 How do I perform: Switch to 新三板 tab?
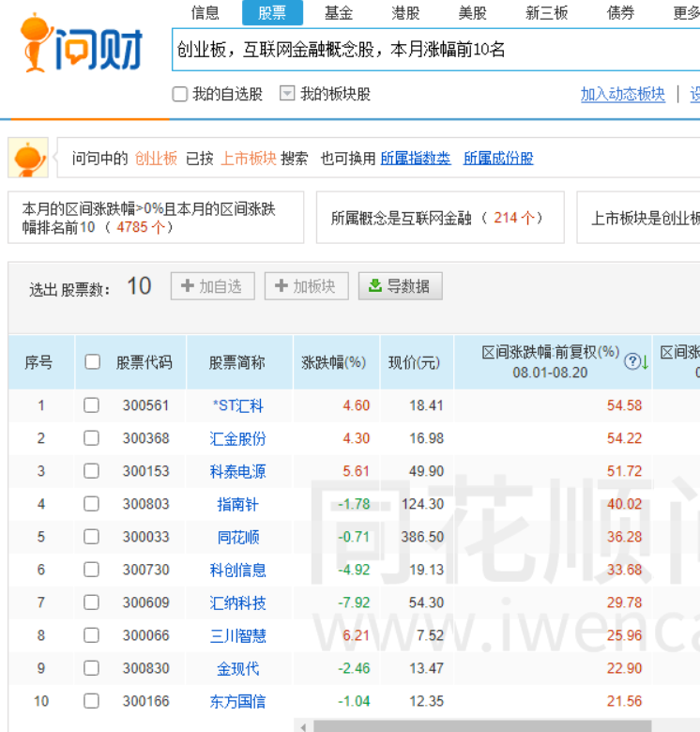tap(546, 12)
